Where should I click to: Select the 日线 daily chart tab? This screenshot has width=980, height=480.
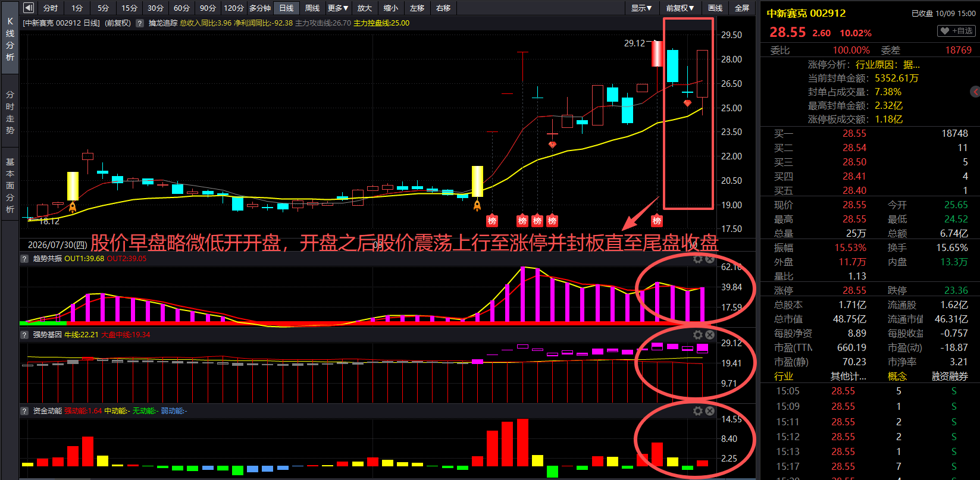click(286, 8)
